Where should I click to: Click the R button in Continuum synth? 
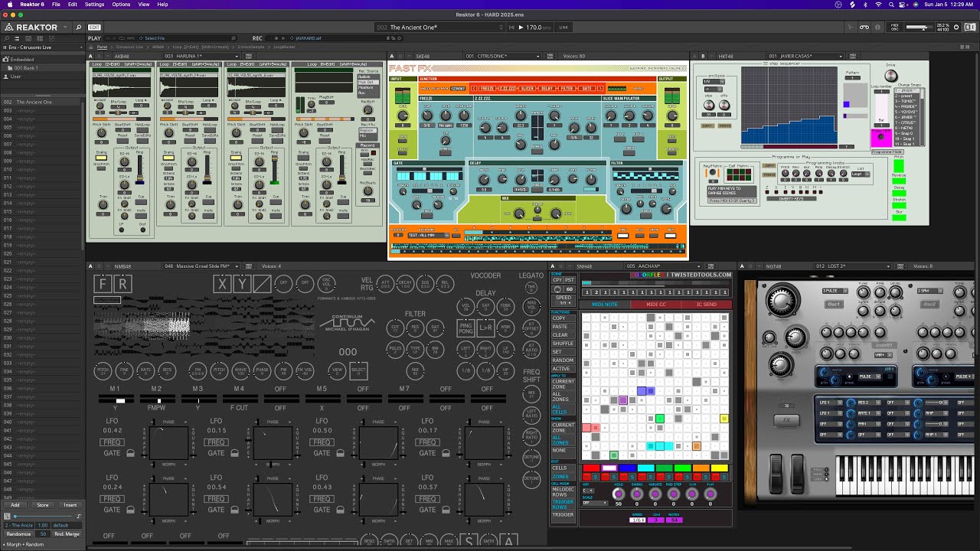pos(122,285)
